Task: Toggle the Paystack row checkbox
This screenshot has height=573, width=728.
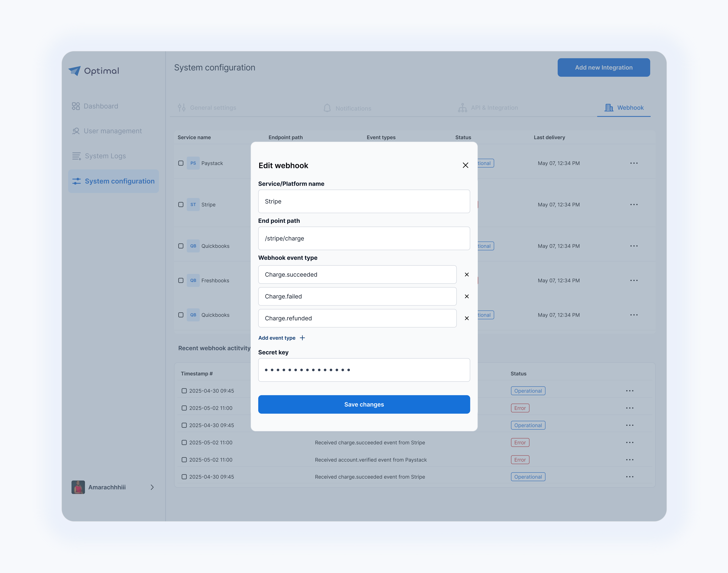Action: click(181, 163)
